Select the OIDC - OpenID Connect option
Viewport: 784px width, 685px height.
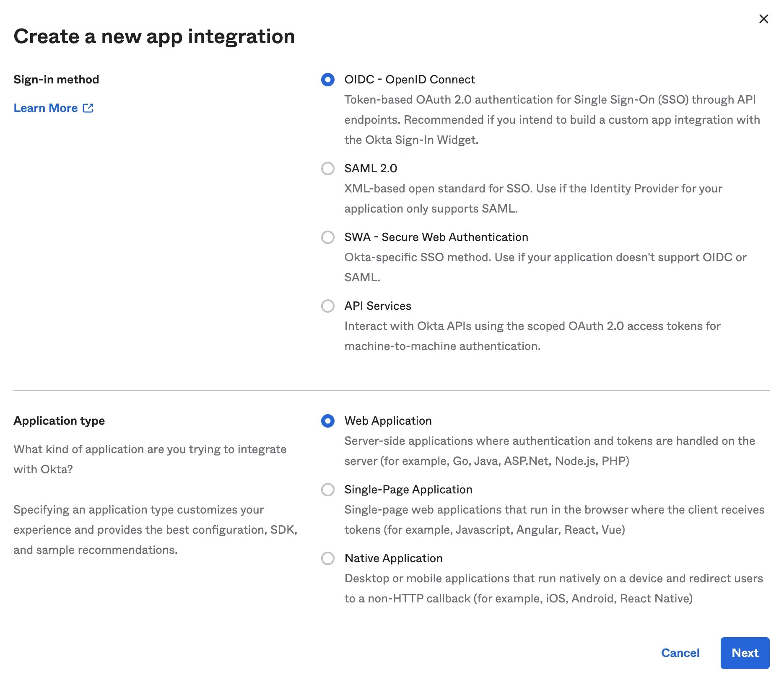pyautogui.click(x=328, y=80)
